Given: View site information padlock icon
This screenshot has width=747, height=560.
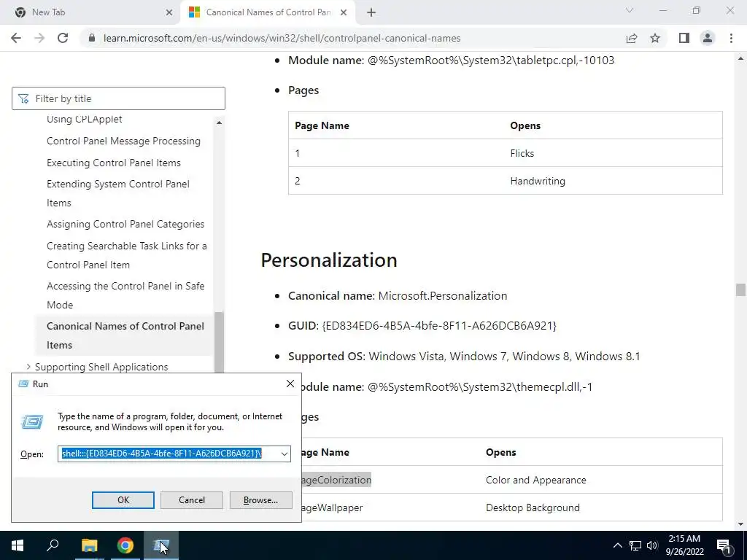Looking at the screenshot, I should pyautogui.click(x=92, y=38).
